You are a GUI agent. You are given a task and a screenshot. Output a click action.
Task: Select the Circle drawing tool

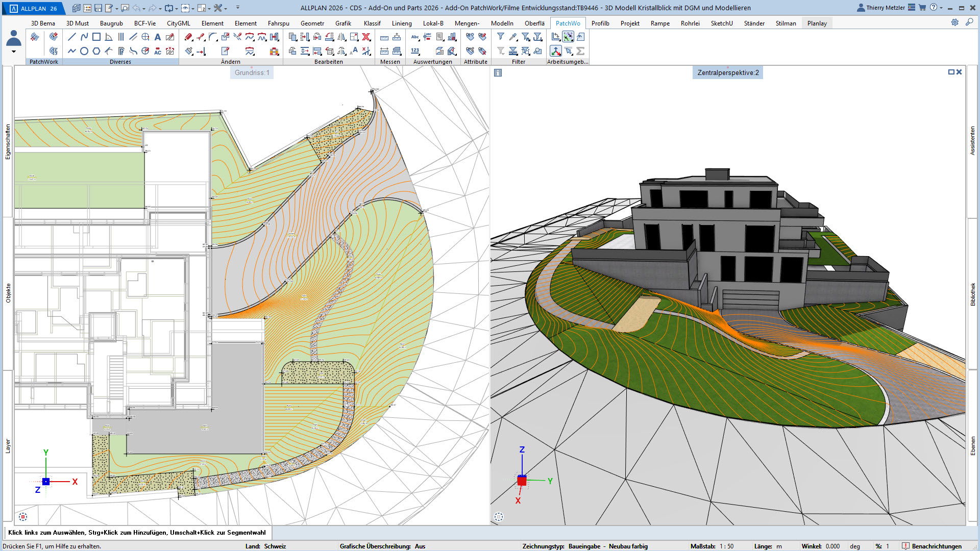[x=84, y=51]
